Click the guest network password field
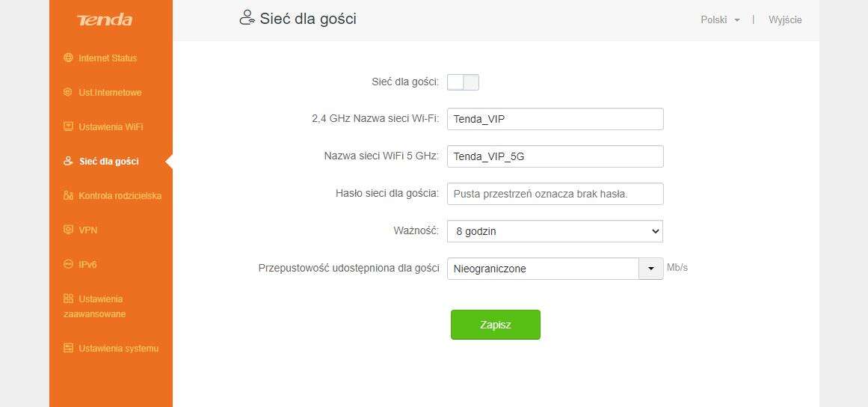The height and width of the screenshot is (407, 868). point(555,194)
